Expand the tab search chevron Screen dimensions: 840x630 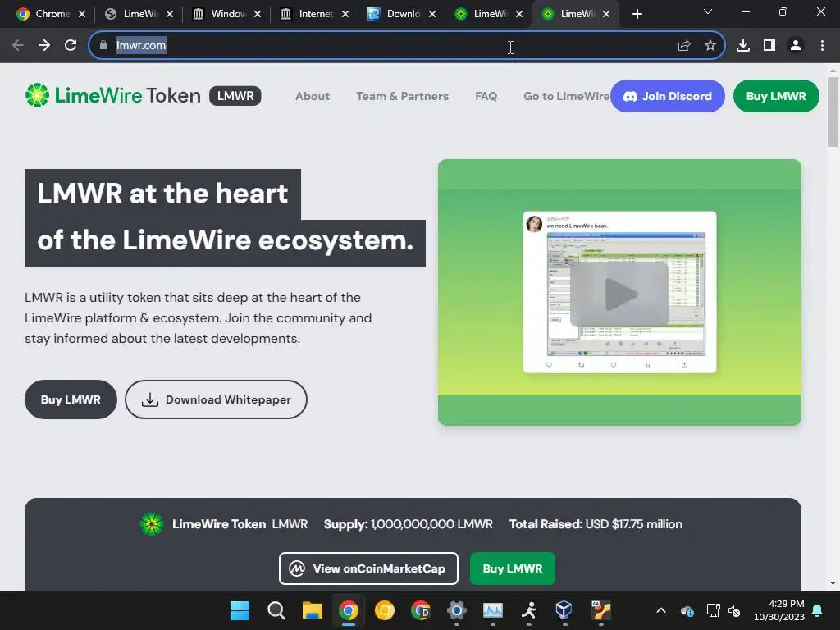pos(708,11)
